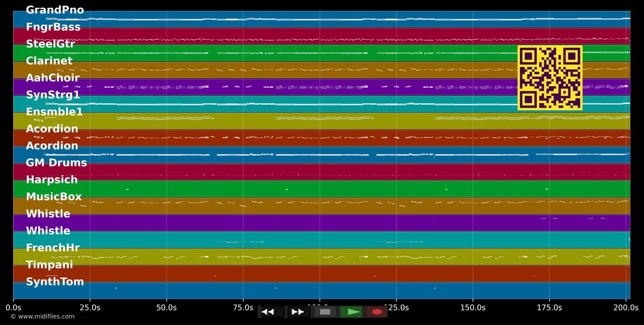Stop playback with the gray square button
644x325 pixels.
coord(325,312)
